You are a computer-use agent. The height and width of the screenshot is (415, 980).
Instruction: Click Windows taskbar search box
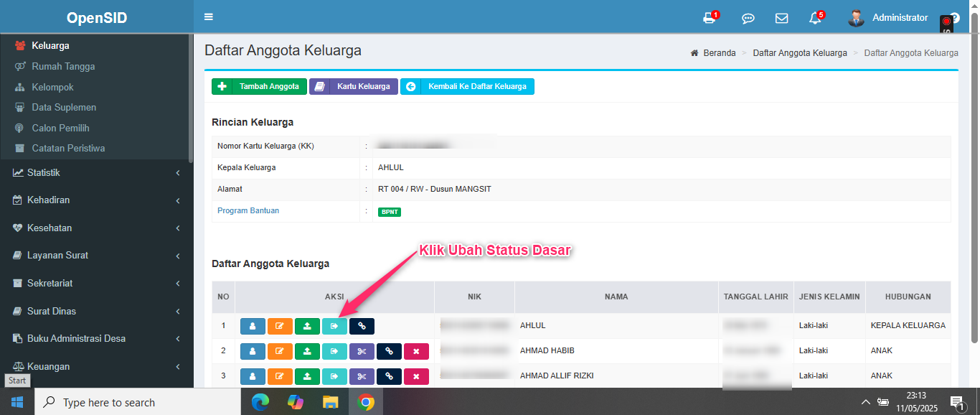pos(137,402)
